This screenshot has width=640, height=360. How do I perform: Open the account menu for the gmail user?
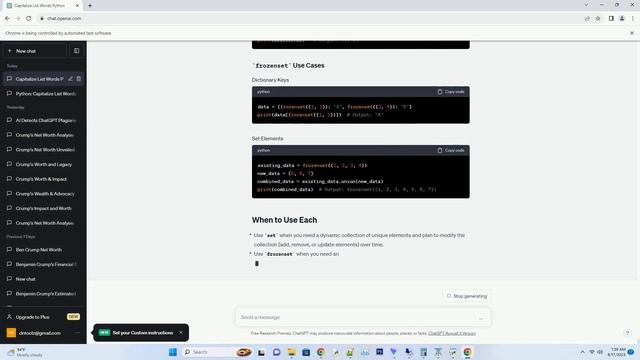pyautogui.click(x=43, y=333)
